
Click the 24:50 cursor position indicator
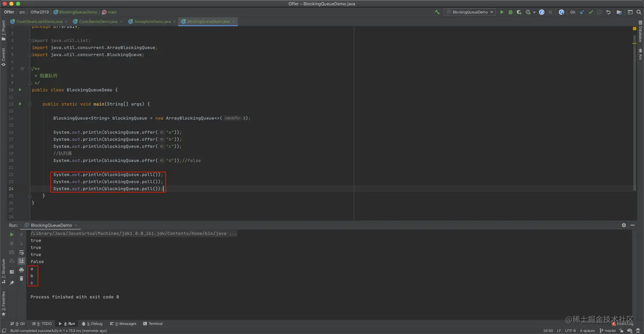point(548,331)
